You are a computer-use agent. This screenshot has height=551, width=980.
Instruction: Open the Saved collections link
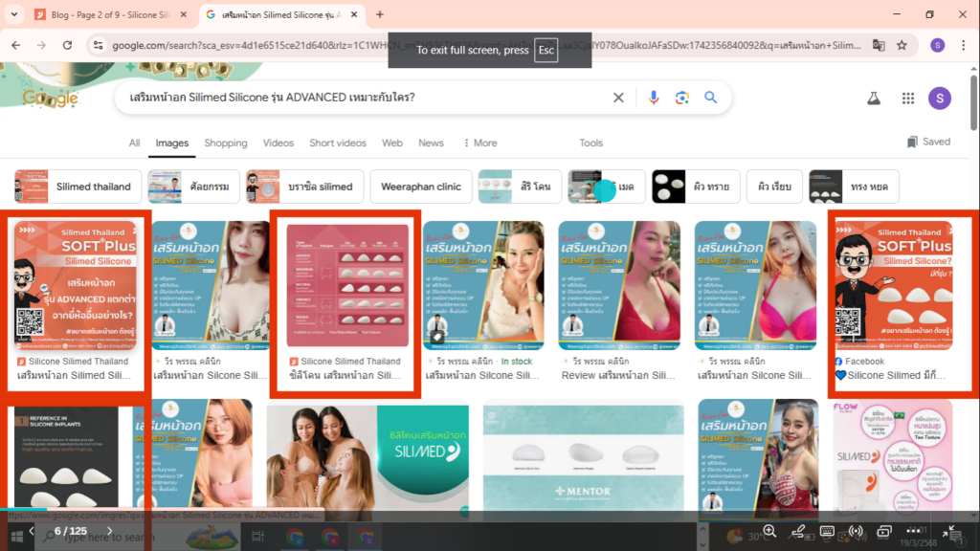927,142
